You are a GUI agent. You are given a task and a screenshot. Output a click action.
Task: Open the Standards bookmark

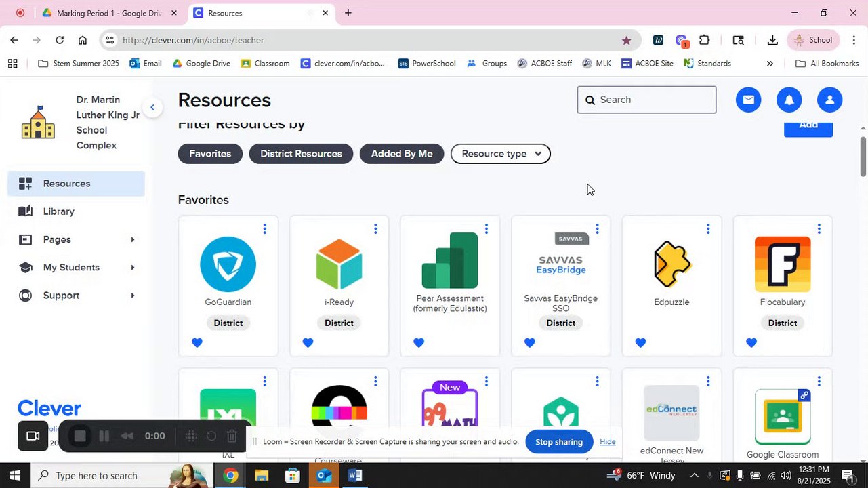pos(707,64)
